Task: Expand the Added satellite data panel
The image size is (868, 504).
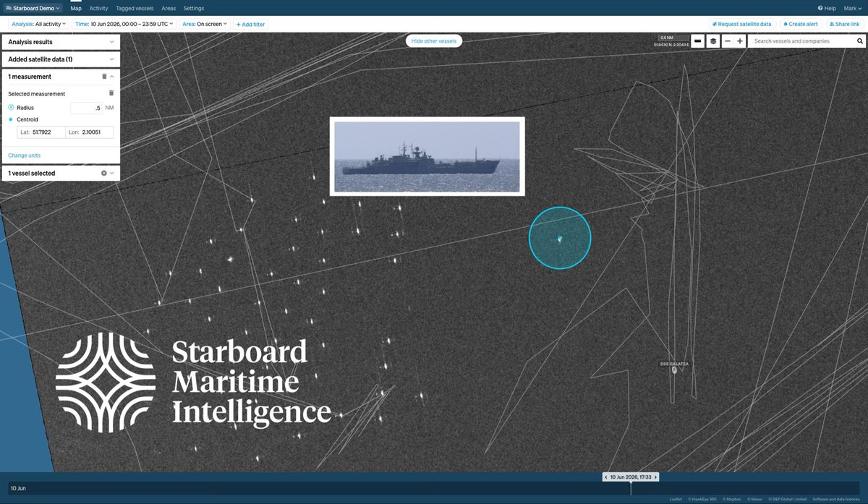Action: pos(61,59)
